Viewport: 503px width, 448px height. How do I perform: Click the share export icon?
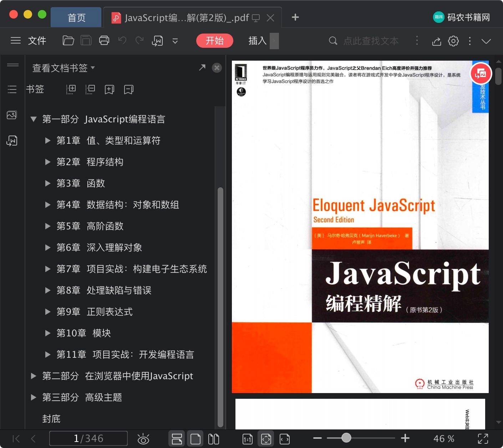pyautogui.click(x=437, y=41)
